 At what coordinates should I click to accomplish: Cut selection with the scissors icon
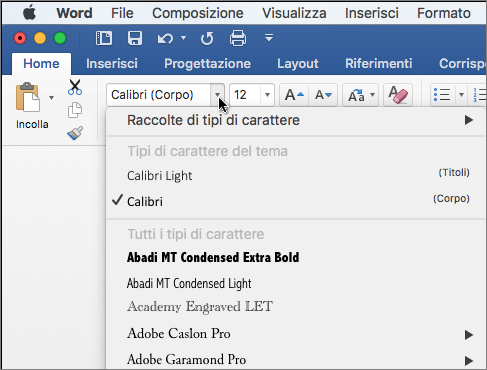(x=75, y=87)
